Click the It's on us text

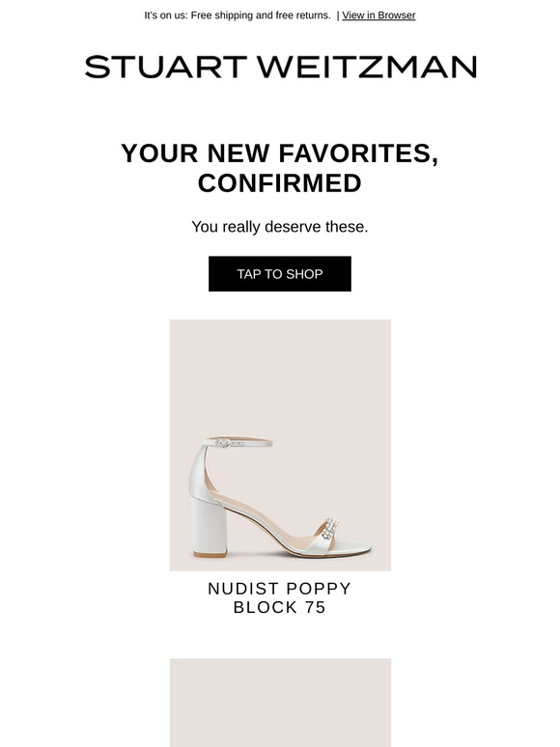[x=165, y=15]
